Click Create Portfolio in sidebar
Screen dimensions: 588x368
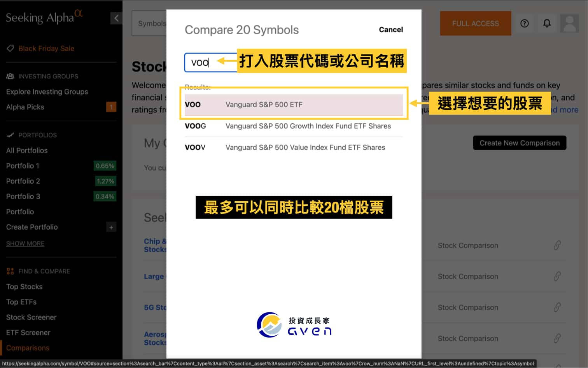pyautogui.click(x=32, y=227)
